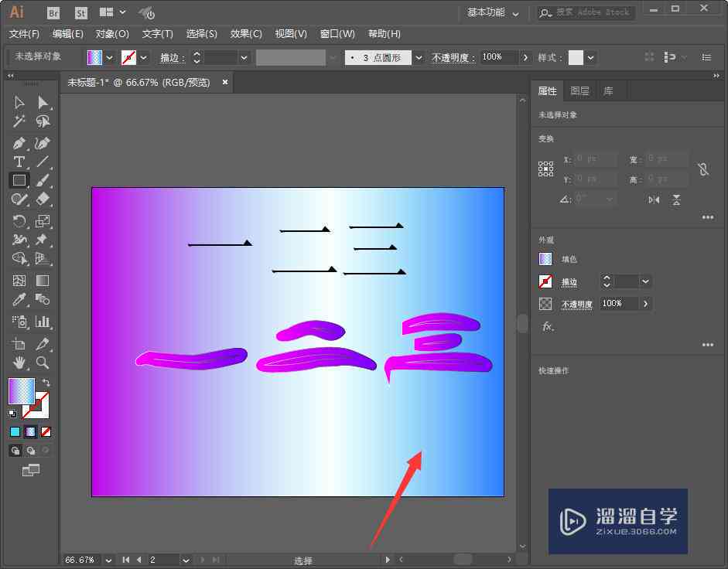Select the Puppet Warp pin tool

(43, 240)
